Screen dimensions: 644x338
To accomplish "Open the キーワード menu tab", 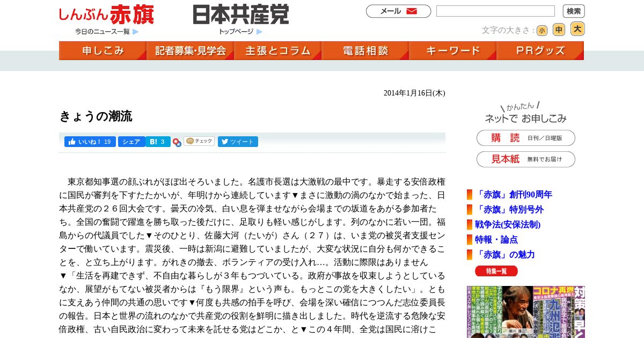I will pyautogui.click(x=452, y=50).
